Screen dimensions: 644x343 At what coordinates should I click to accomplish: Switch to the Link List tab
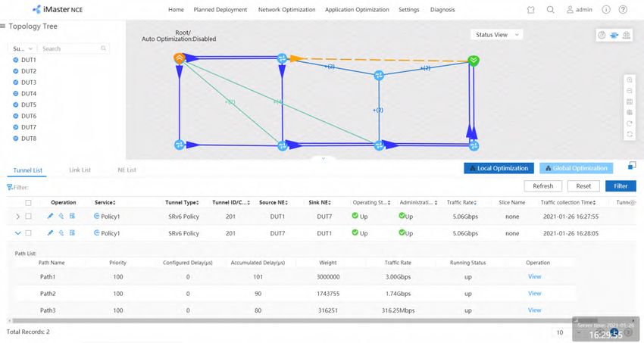pos(80,170)
